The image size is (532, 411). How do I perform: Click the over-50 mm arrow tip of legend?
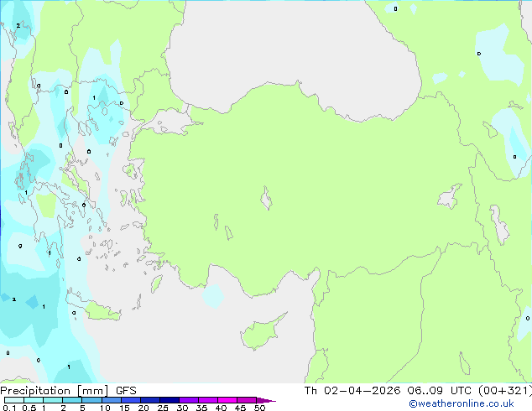pos(266,400)
